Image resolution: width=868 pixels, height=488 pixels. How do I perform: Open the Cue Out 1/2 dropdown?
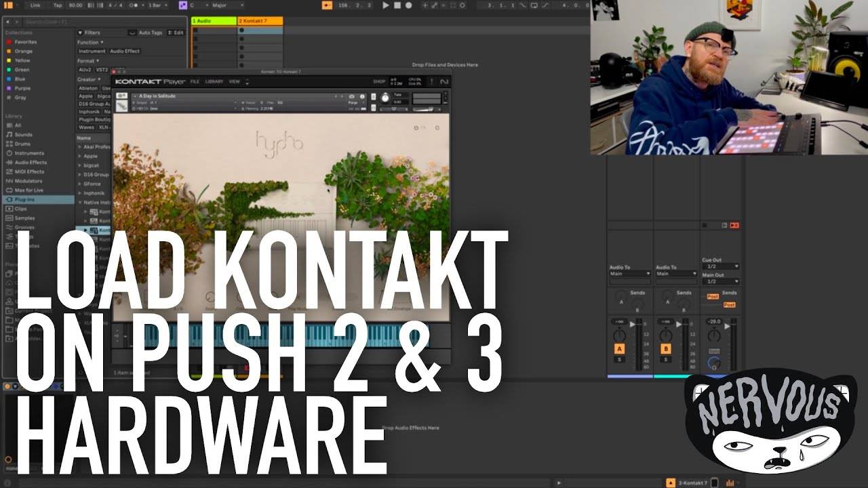[x=720, y=266]
